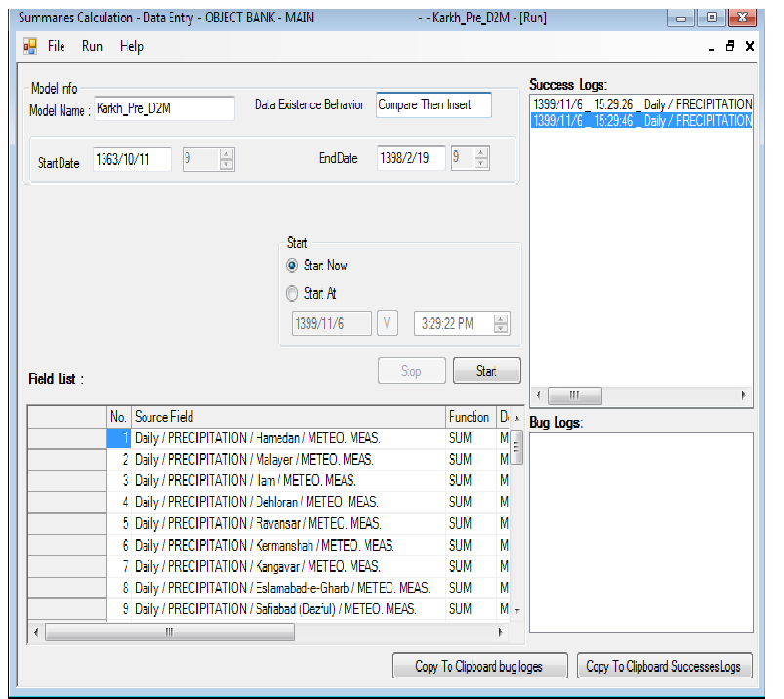Viewport: 784px width, 699px height.
Task: Select the Start At radio button
Action: click(x=293, y=293)
